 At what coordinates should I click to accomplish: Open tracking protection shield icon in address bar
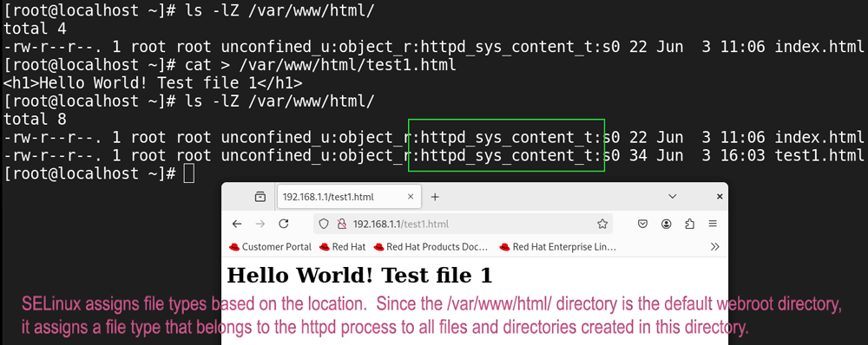(x=325, y=224)
